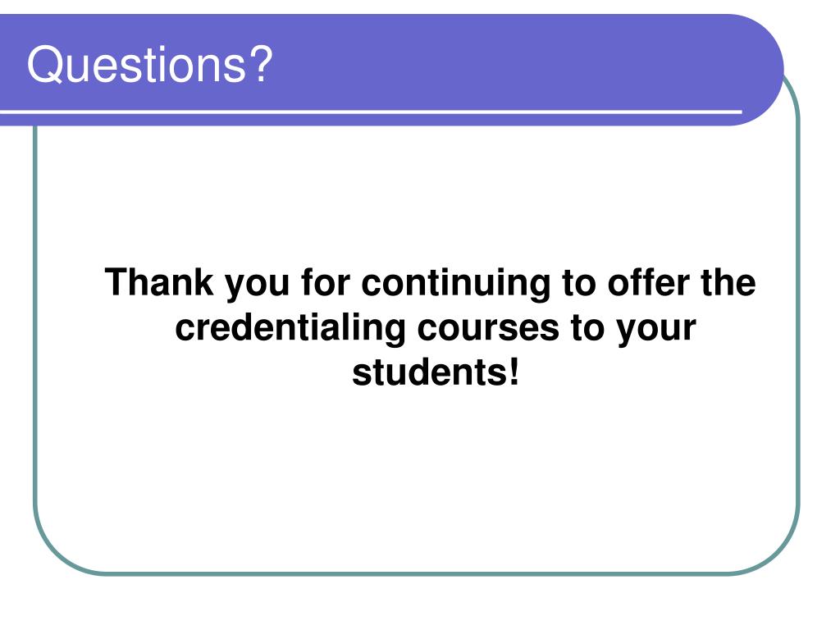The image size is (840, 630).
Task: Click the exclamation mark after 'students'
Action: [514, 372]
